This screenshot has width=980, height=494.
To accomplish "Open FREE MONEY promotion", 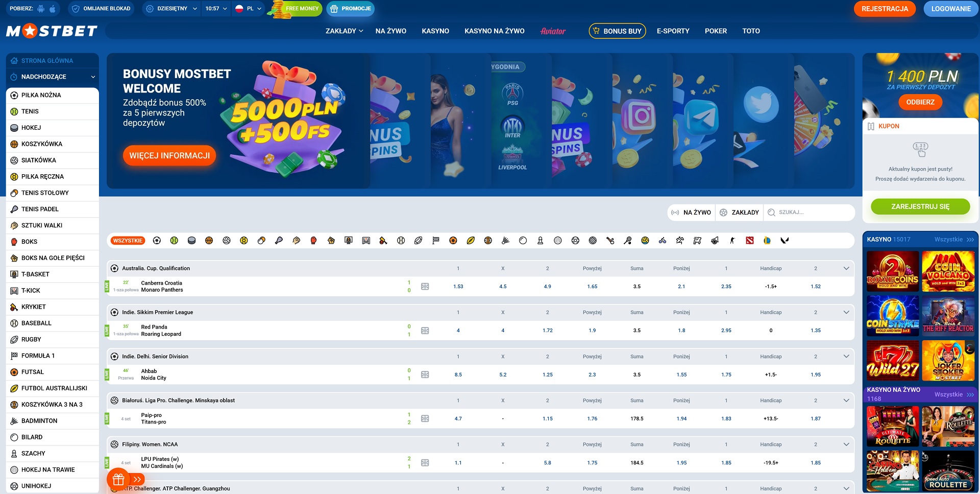I will (x=296, y=9).
